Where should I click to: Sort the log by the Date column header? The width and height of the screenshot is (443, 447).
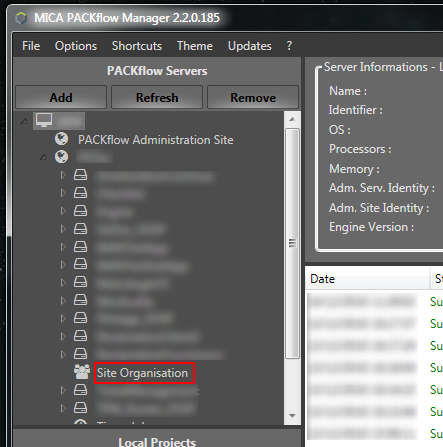(367, 278)
